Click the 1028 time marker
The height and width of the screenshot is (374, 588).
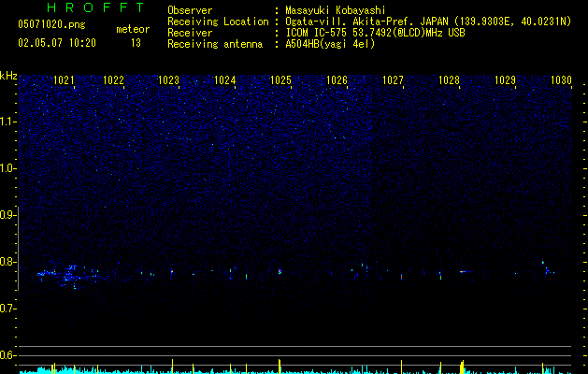tap(450, 80)
